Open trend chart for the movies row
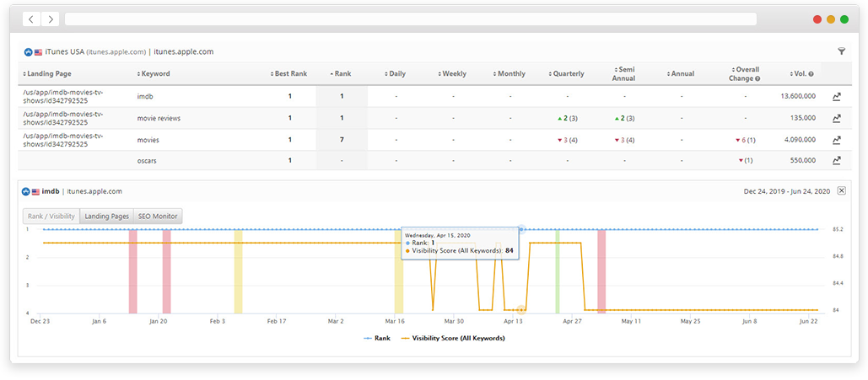 coord(836,140)
